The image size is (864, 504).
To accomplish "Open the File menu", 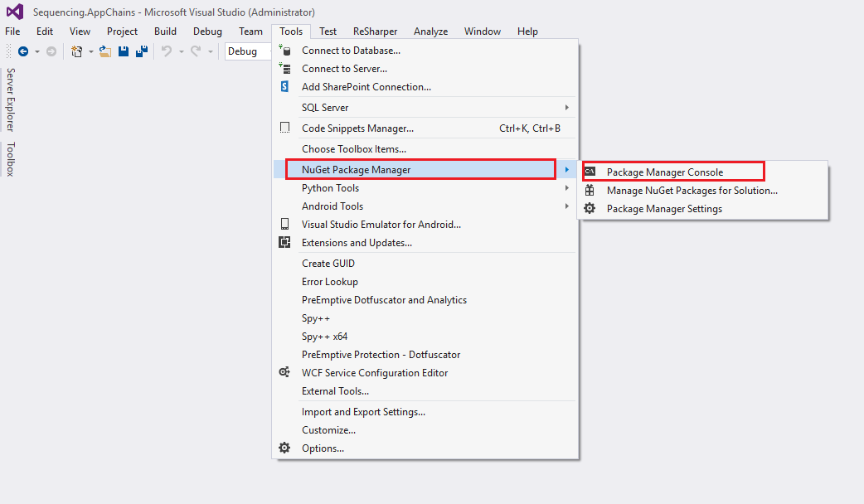I will (x=12, y=31).
